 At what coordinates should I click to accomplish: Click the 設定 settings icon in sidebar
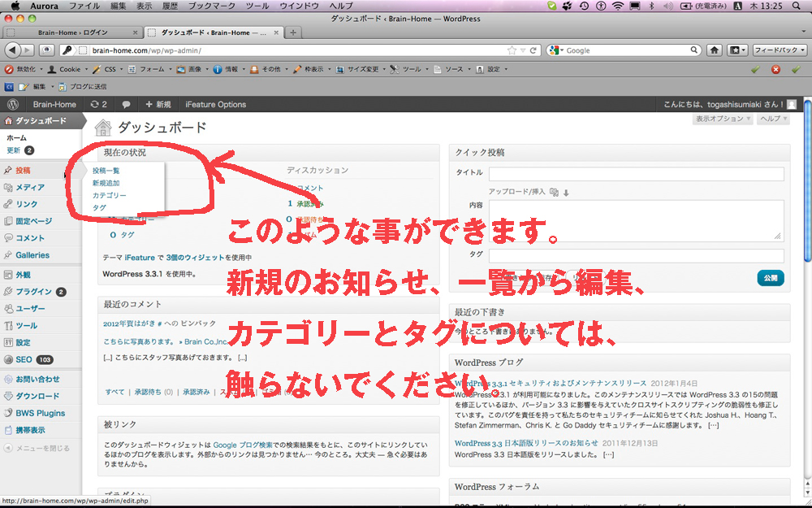coord(8,343)
